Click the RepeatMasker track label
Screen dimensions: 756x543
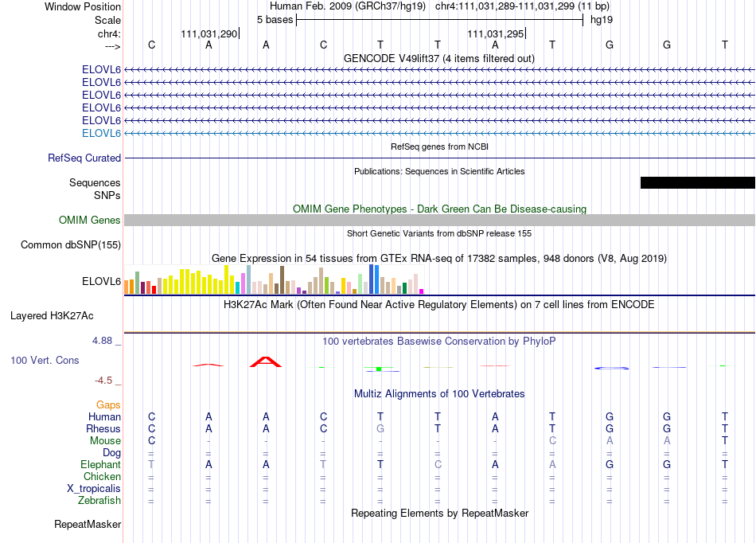click(88, 524)
